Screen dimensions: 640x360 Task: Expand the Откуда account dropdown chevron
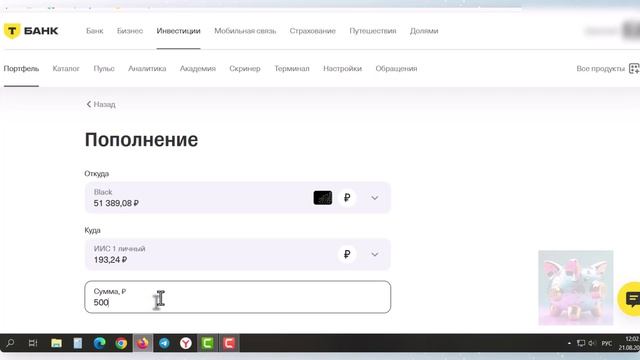[375, 198]
